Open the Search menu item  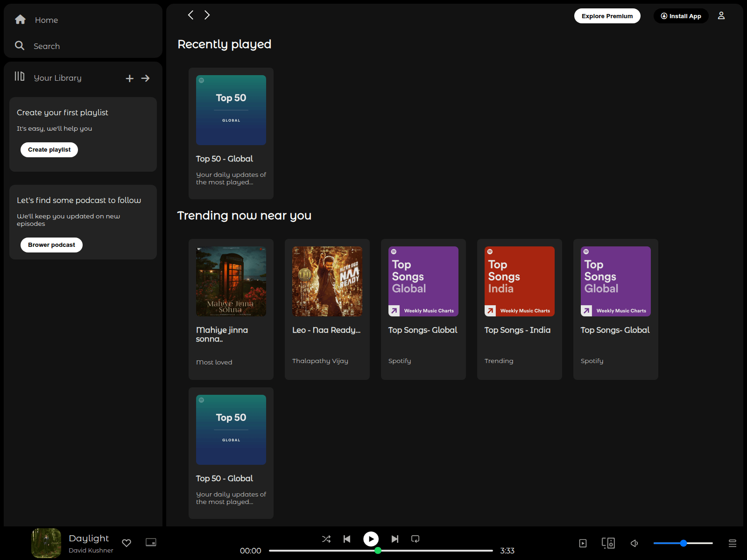click(x=47, y=46)
